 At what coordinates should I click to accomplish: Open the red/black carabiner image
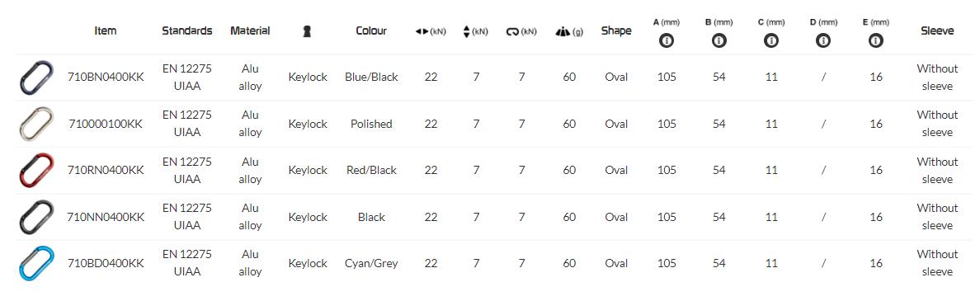[36, 171]
